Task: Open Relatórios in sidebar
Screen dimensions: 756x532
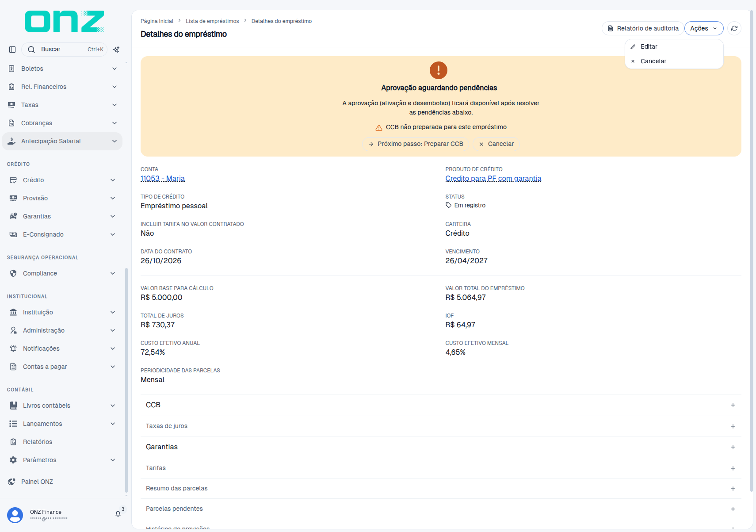Action: [x=62, y=442]
